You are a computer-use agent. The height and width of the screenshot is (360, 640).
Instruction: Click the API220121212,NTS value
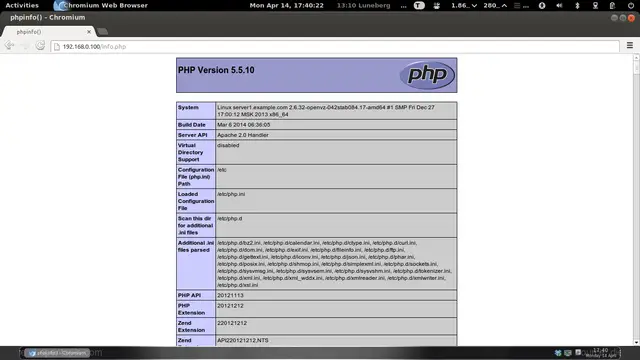pos(243,340)
